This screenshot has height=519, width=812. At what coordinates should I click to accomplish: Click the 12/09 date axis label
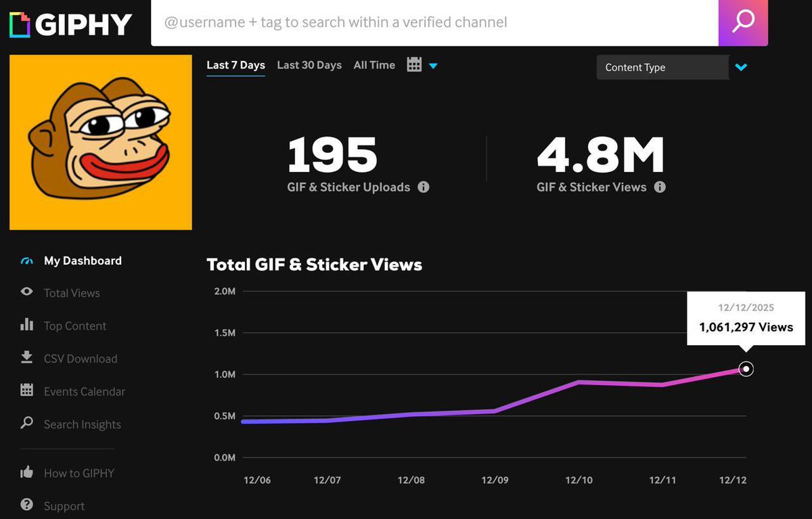(x=495, y=480)
